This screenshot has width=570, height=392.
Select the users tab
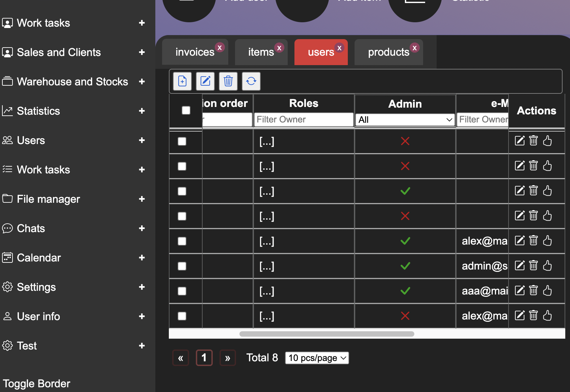pos(320,52)
